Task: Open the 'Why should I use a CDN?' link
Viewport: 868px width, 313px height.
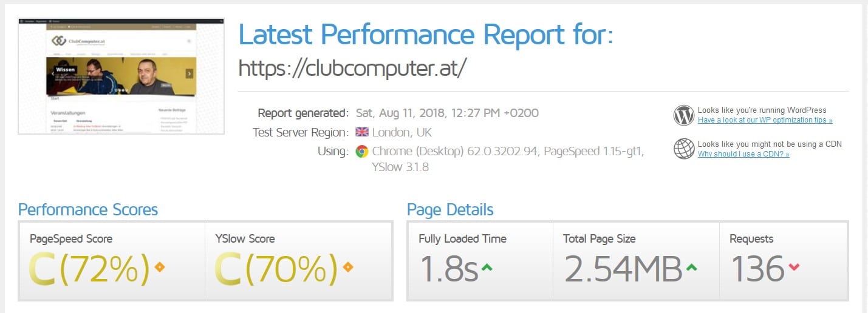Action: click(x=743, y=154)
